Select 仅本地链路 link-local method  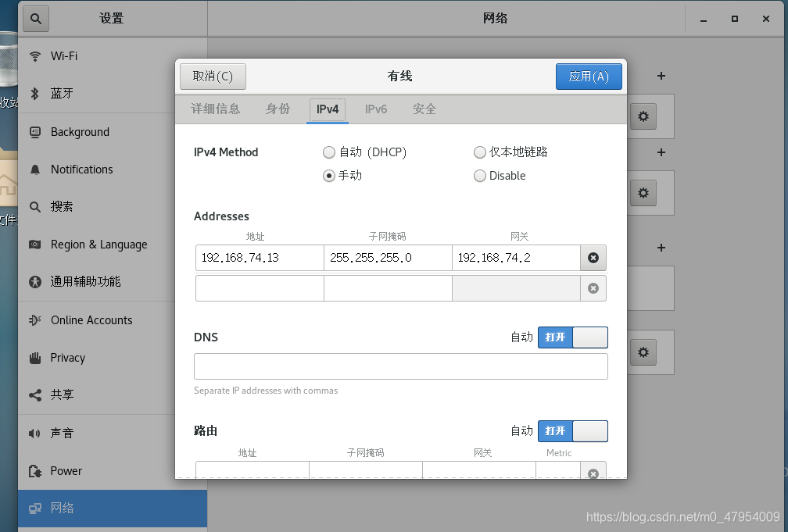point(510,152)
